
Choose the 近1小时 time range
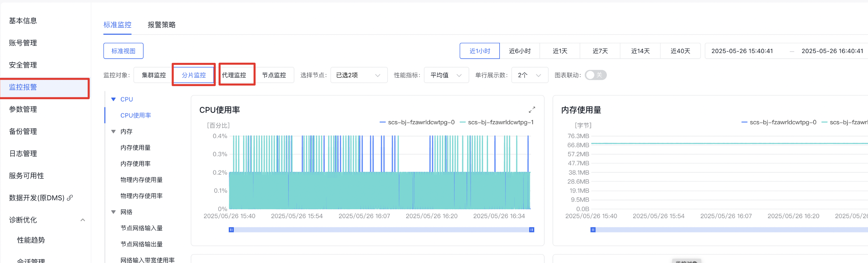[479, 51]
